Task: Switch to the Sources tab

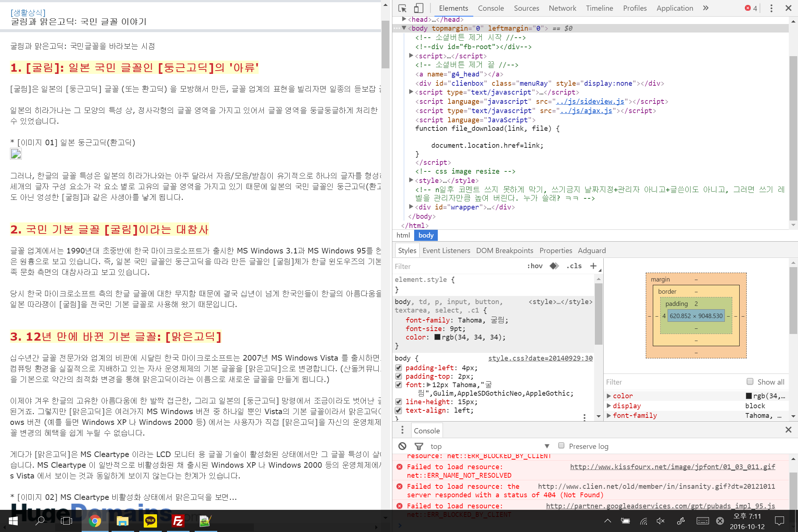Action: pyautogui.click(x=526, y=8)
